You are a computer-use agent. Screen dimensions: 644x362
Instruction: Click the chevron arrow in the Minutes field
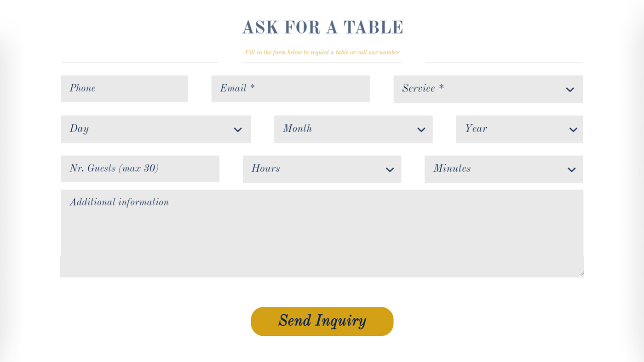(x=571, y=170)
